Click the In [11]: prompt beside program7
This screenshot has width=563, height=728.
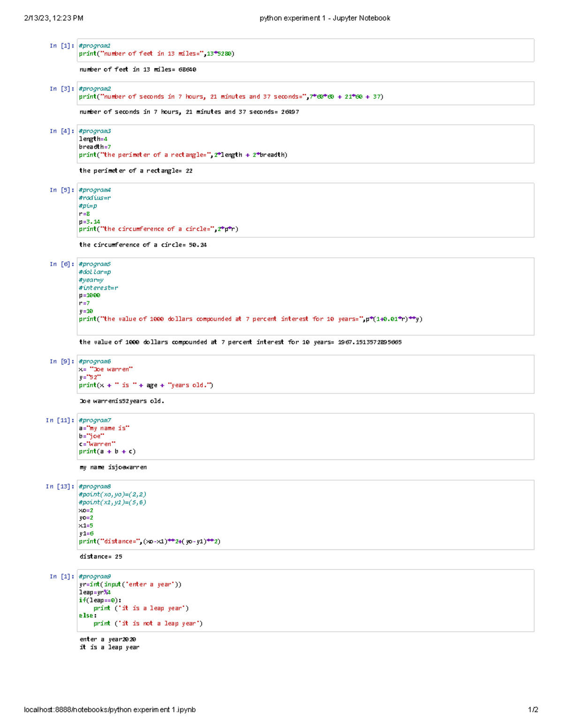click(x=60, y=420)
